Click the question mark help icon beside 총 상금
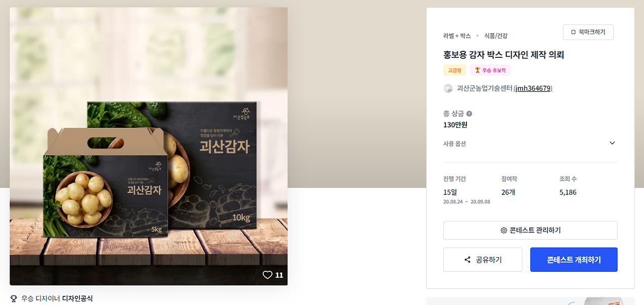Viewport: 644px width, 305px height. tap(469, 114)
